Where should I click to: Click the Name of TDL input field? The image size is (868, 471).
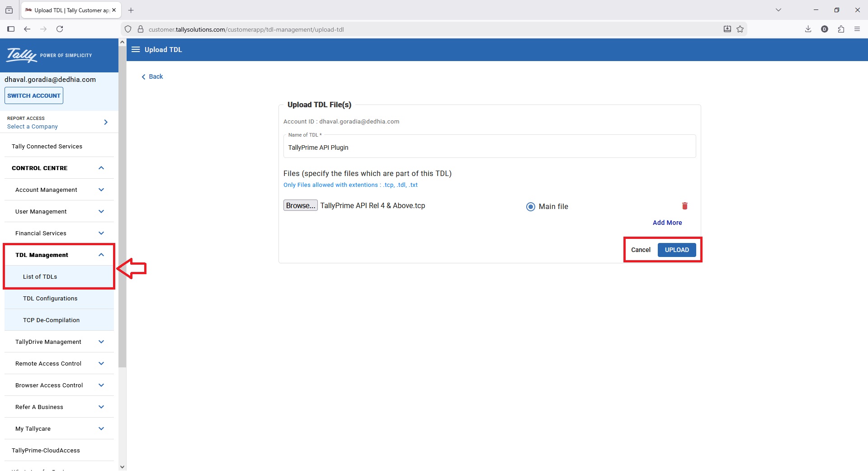(489, 147)
